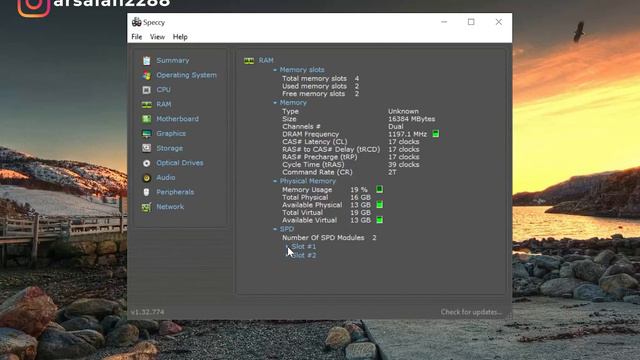This screenshot has width=640, height=360.
Task: Click the Peripherals mouse icon
Action: pyautogui.click(x=147, y=192)
